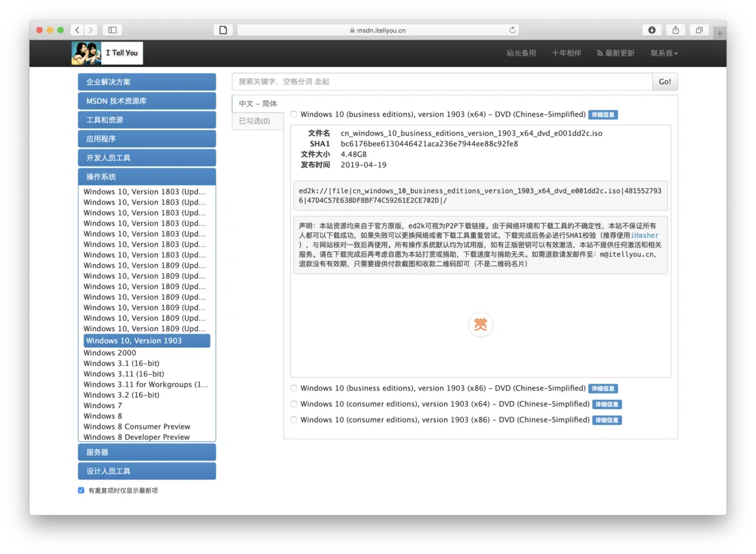Select Windows 8 Developer Preview item
This screenshot has width=756, height=554.
coord(137,437)
